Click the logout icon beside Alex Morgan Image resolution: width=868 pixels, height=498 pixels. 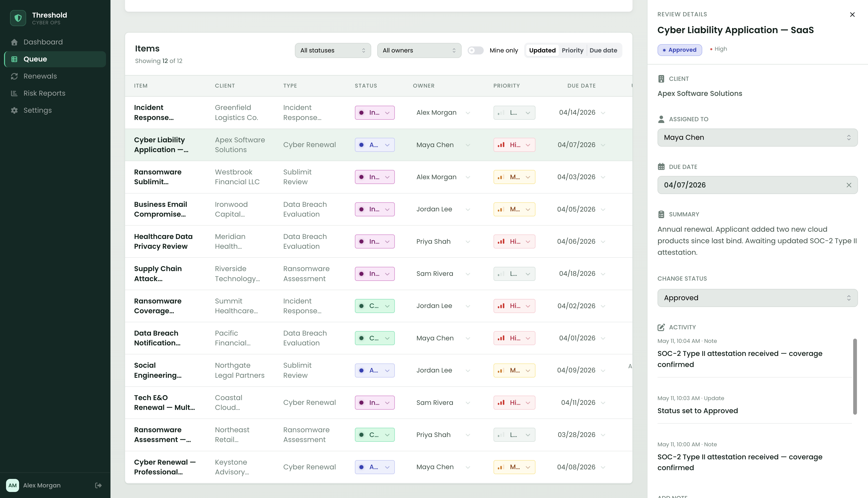[x=98, y=485]
